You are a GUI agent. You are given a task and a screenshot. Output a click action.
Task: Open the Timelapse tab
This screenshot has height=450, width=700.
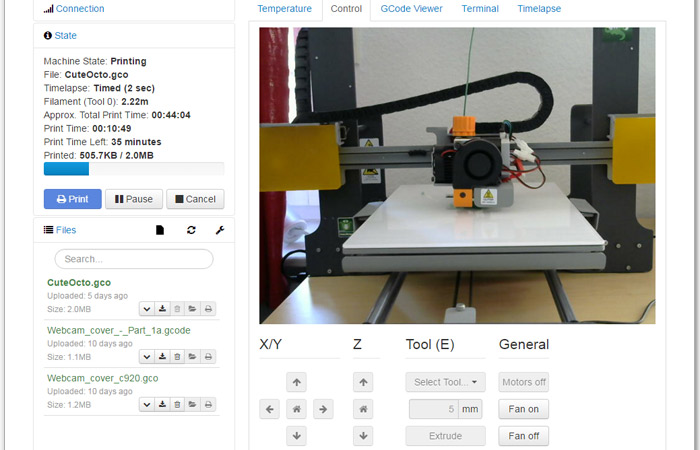coord(539,9)
